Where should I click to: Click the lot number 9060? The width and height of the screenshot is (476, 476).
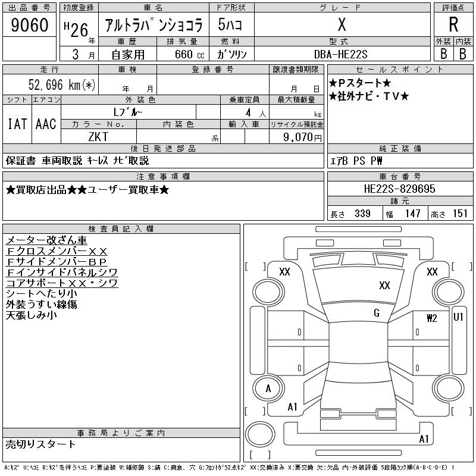point(29,24)
